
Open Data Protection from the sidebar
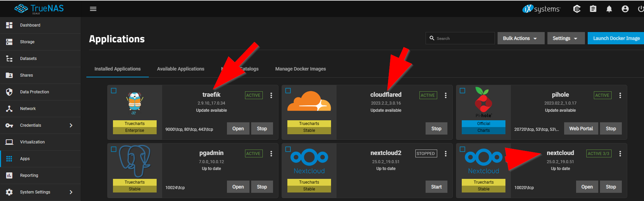(x=40, y=92)
